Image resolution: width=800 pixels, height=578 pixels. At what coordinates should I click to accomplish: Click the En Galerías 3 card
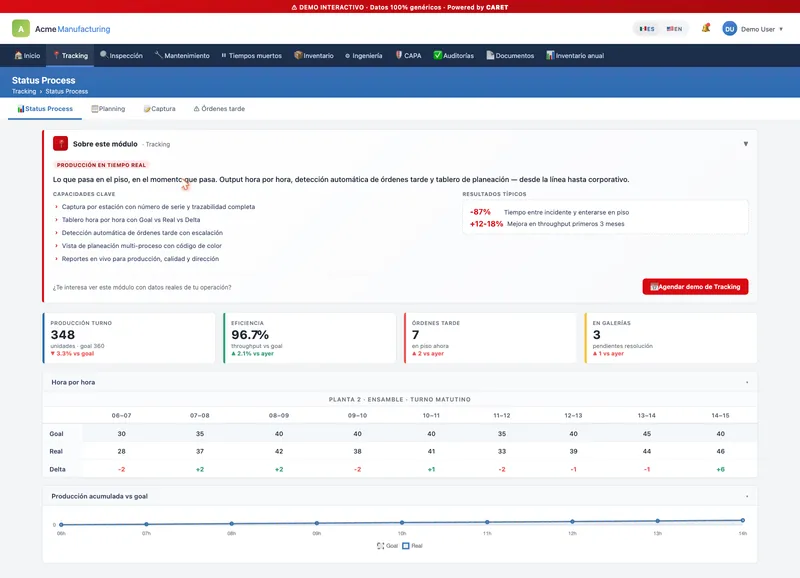pyautogui.click(x=671, y=338)
